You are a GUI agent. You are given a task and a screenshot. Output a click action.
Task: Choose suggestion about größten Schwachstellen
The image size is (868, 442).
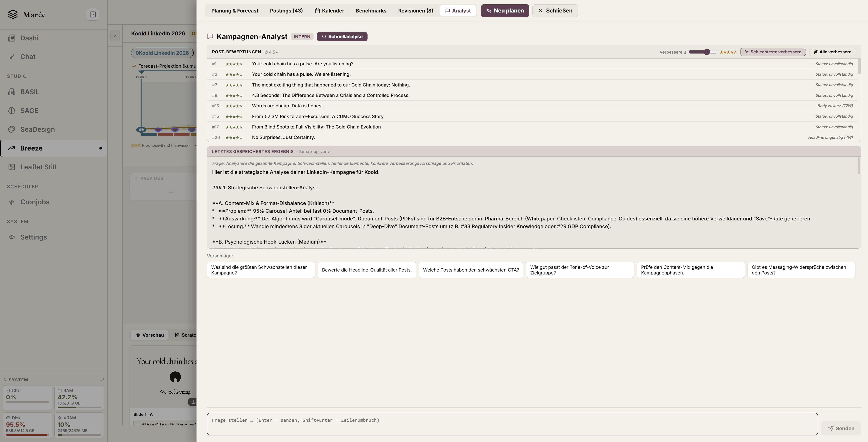[261, 270]
